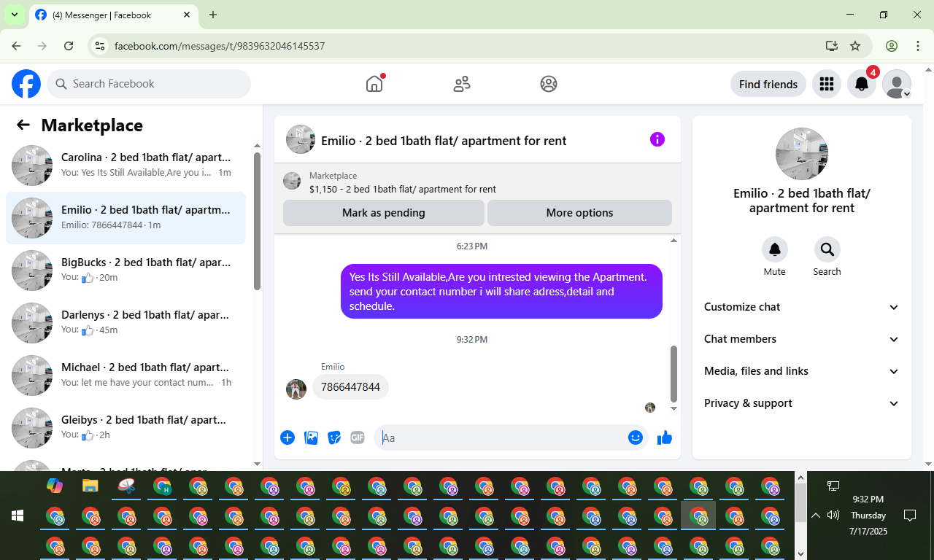Click the chat messages scrollbar
934x560 pixels.
click(674, 374)
